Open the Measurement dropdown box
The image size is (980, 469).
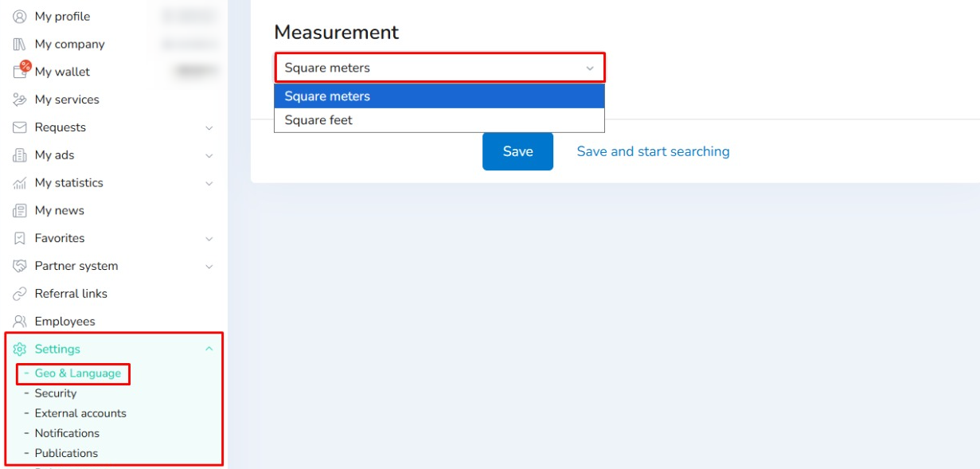coord(439,68)
